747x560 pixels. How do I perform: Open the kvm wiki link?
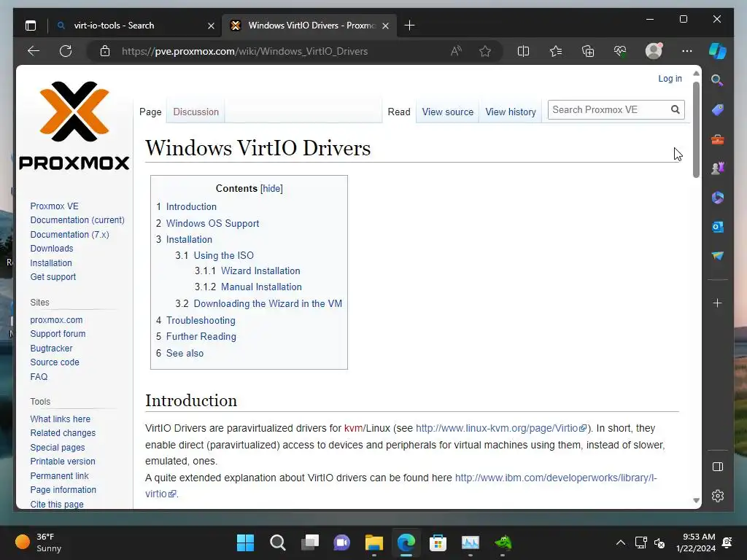coord(353,428)
